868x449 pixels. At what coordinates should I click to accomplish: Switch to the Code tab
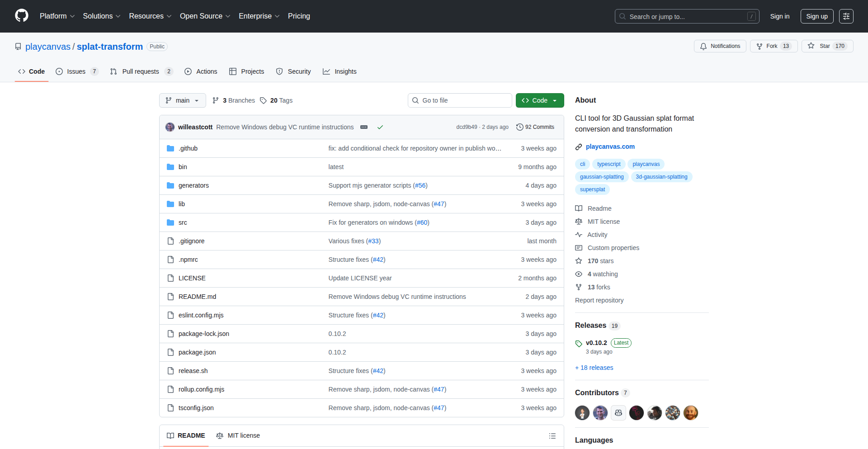31,71
